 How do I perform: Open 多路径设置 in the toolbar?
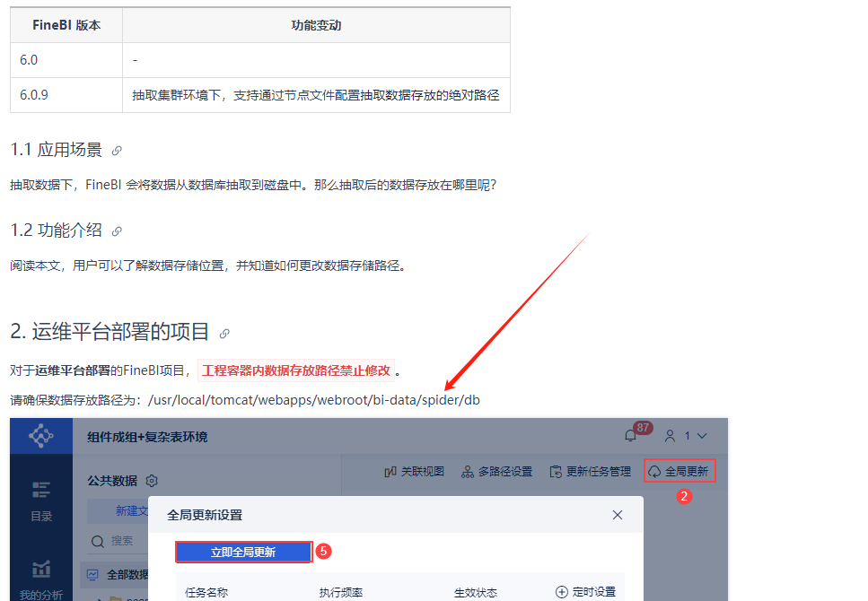496,472
